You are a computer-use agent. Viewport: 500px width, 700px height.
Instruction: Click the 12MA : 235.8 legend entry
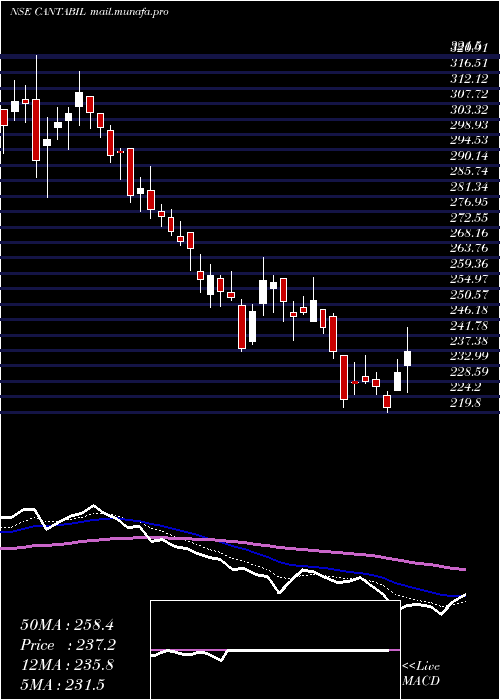[x=67, y=665]
